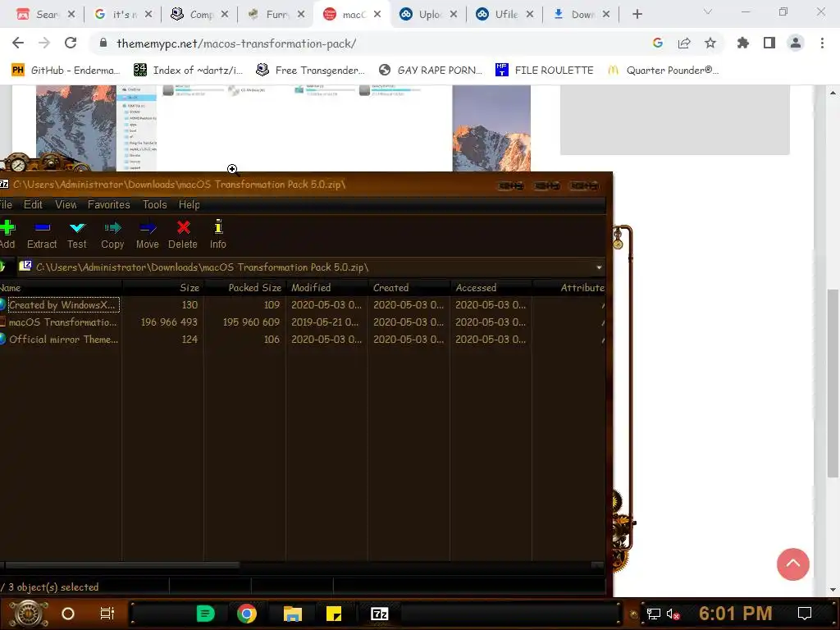This screenshot has width=840, height=630.
Task: Bookmark this page with the star icon
Action: coord(710,43)
